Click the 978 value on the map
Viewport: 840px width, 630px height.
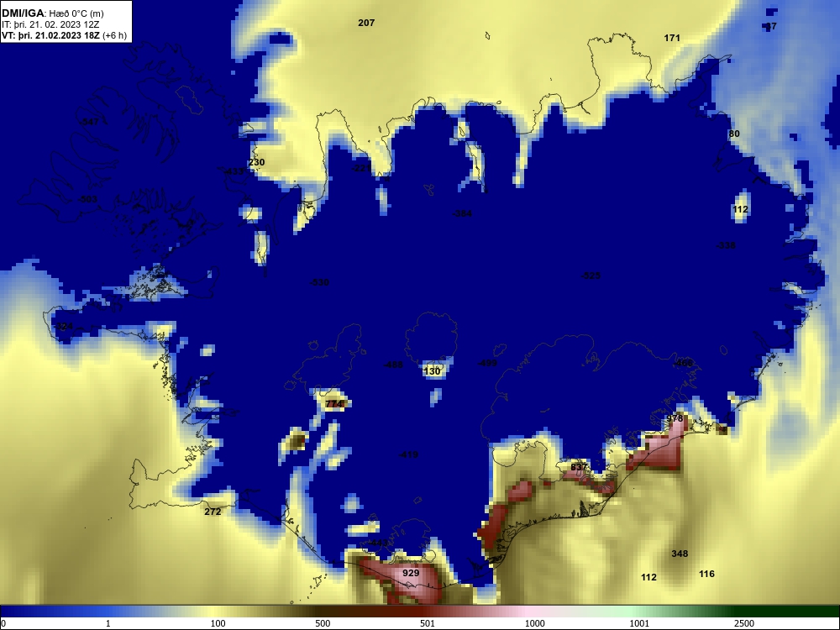[675, 418]
